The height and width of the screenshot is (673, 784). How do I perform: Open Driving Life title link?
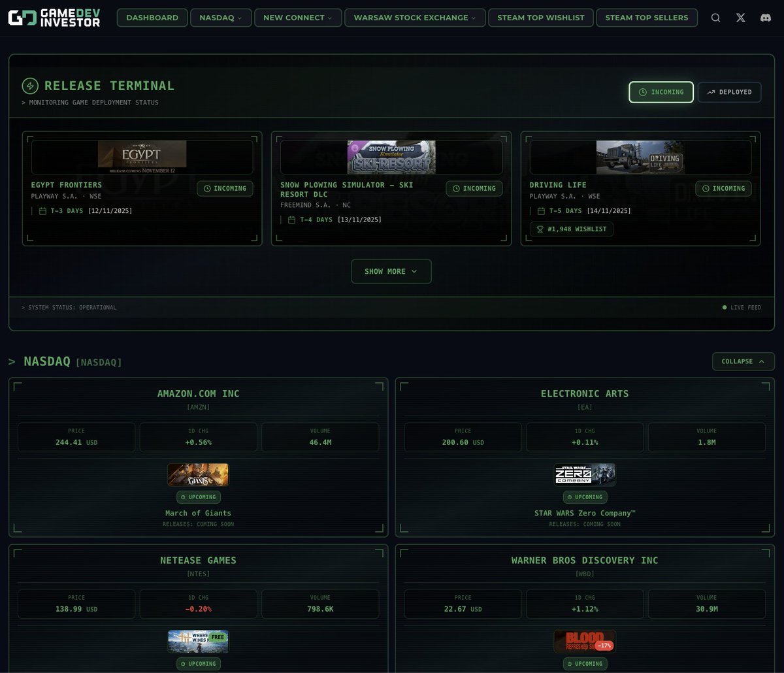(x=558, y=185)
